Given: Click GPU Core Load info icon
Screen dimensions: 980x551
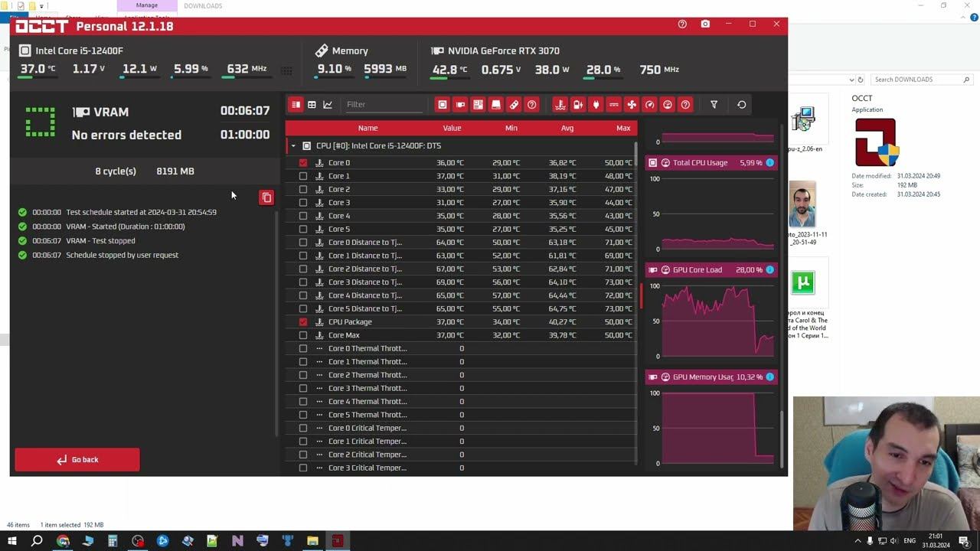Looking at the screenshot, I should (x=769, y=270).
